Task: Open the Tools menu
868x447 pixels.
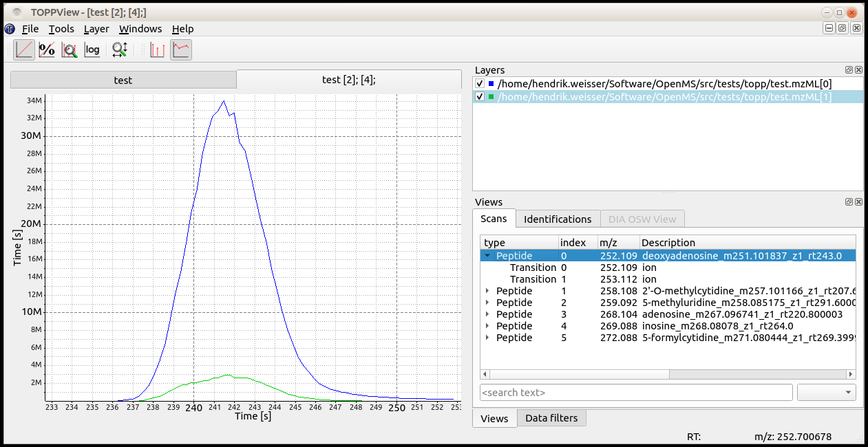Action: [x=61, y=29]
